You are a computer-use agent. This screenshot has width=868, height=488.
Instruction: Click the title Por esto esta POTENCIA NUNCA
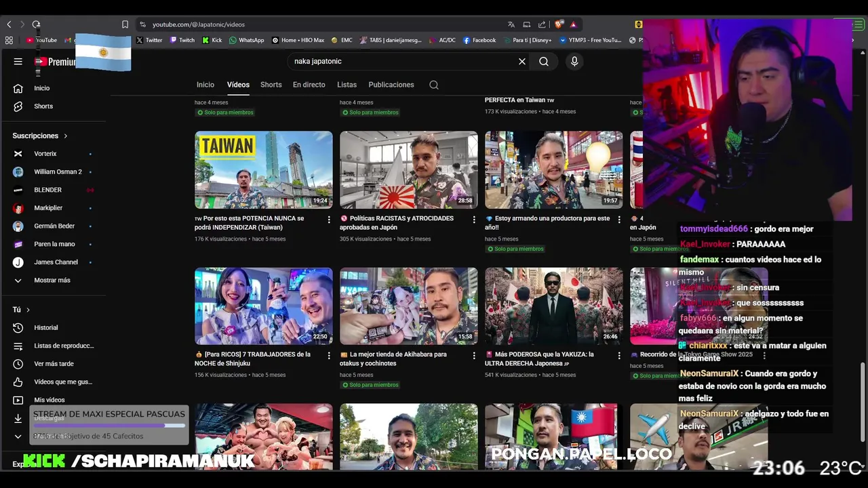click(250, 223)
